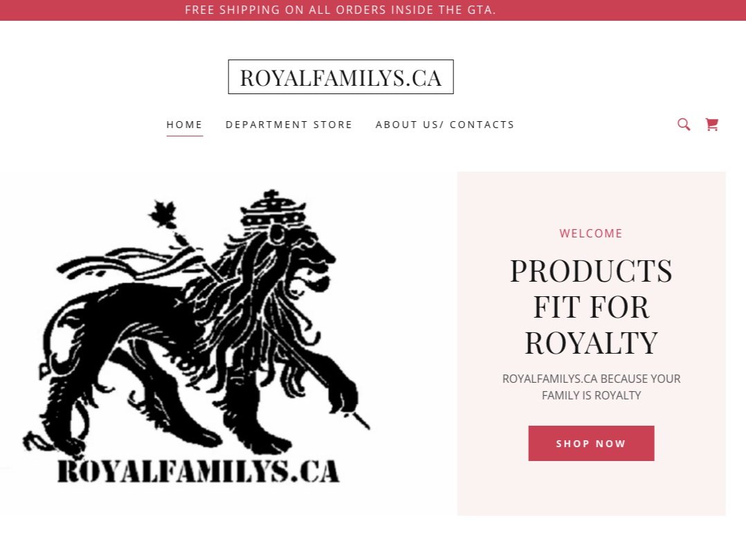Open the shopping cart icon
Image resolution: width=746 pixels, height=560 pixels.
point(711,125)
